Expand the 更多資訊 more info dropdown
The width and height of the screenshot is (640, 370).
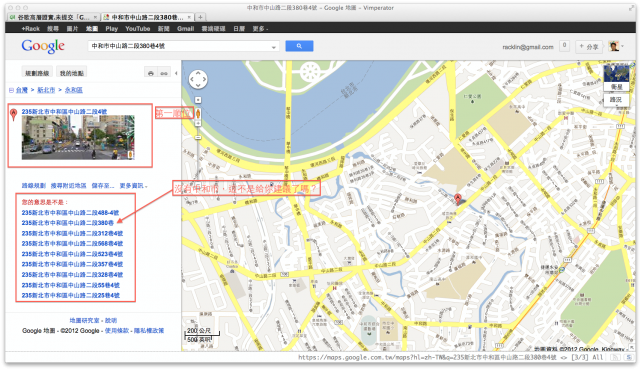coord(133,186)
